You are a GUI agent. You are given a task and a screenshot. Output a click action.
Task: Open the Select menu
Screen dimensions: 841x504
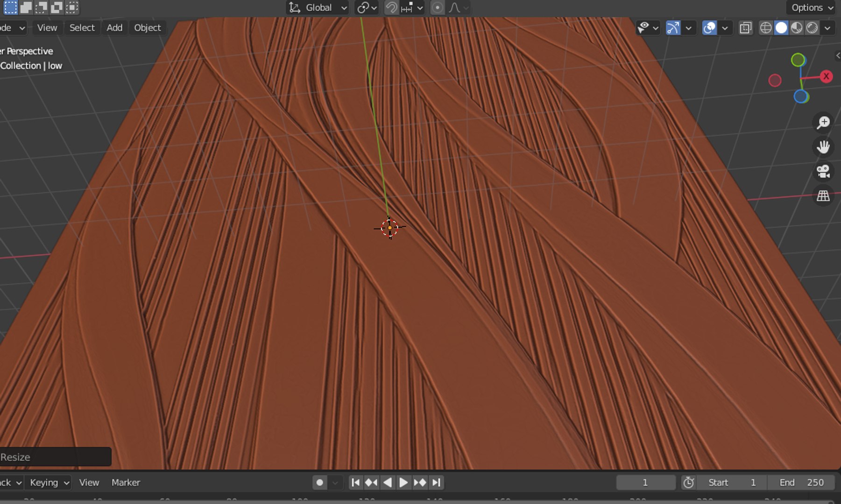pos(82,28)
